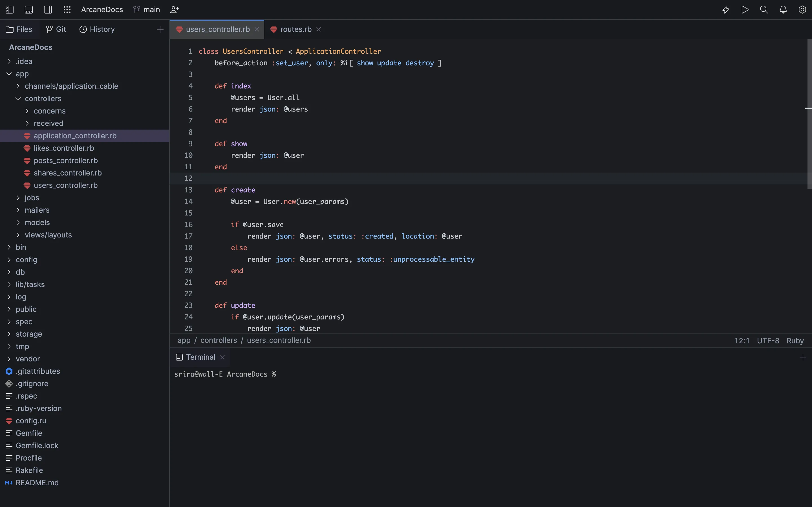Viewport: 812px width, 507px height.
Task: Switch to the routes.rb tab
Action: [295, 29]
